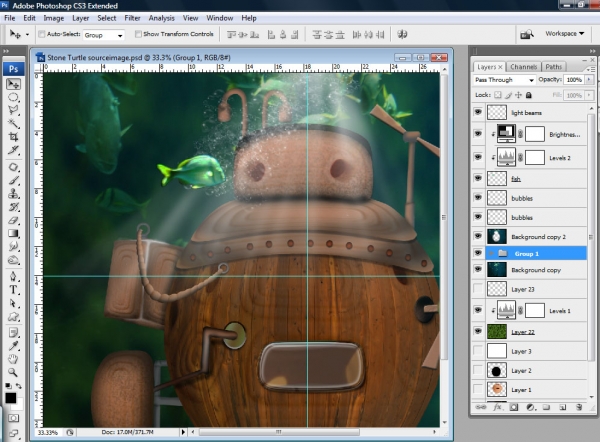The width and height of the screenshot is (600, 442).
Task: Open the Filter menu
Action: 132,18
